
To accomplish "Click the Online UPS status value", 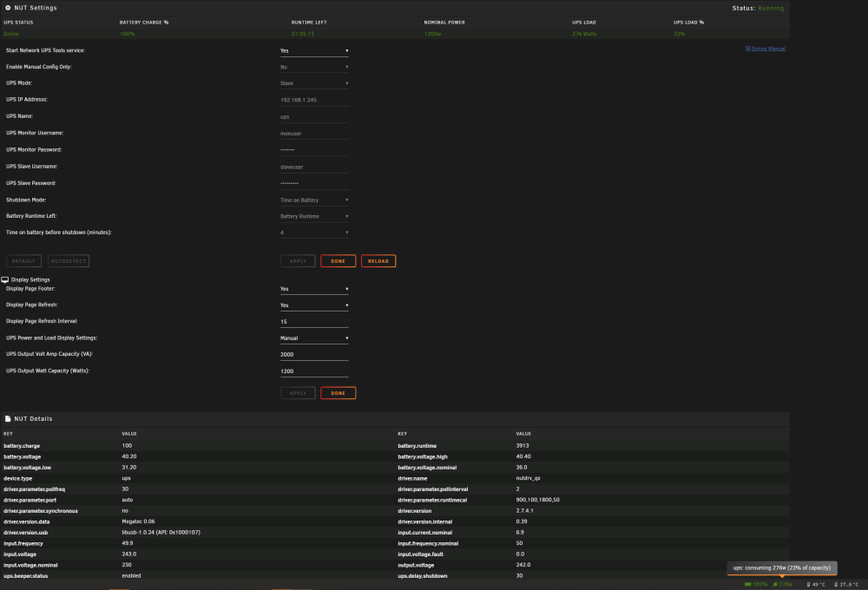I will (x=11, y=35).
